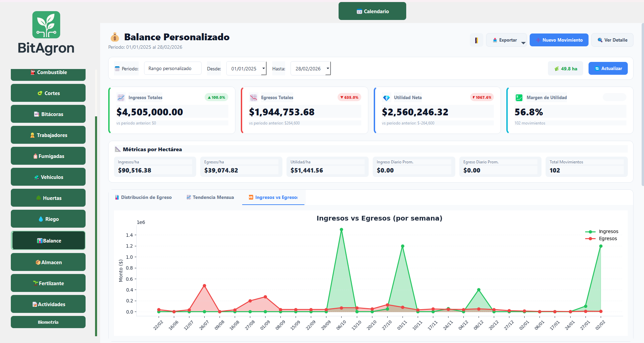
Task: Click the water drop icon on Riego
Action: (x=41, y=219)
